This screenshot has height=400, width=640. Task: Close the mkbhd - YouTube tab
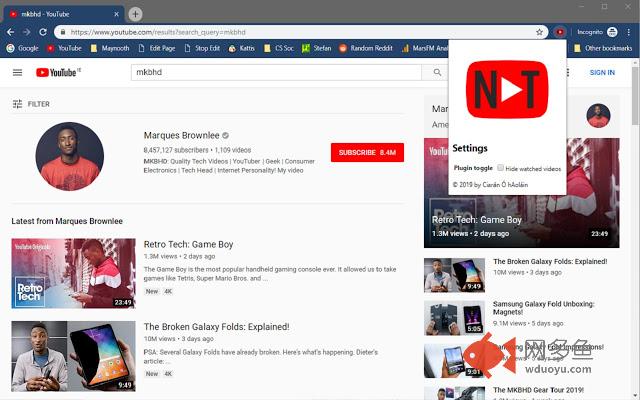coord(116,14)
